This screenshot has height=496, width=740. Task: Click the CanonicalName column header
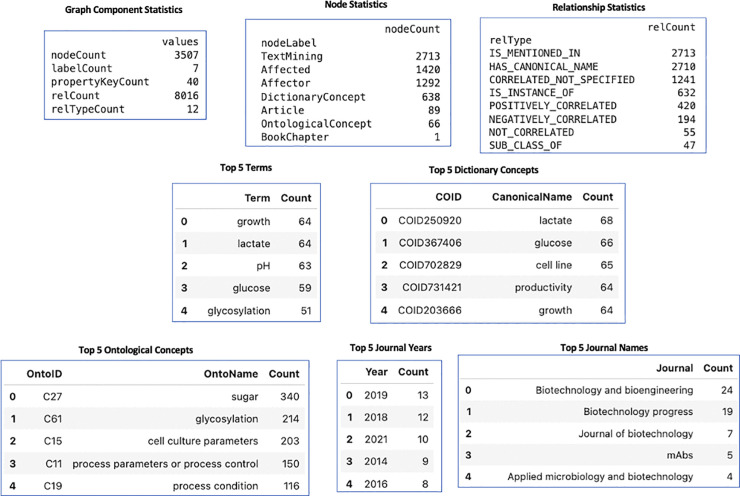[532, 197]
